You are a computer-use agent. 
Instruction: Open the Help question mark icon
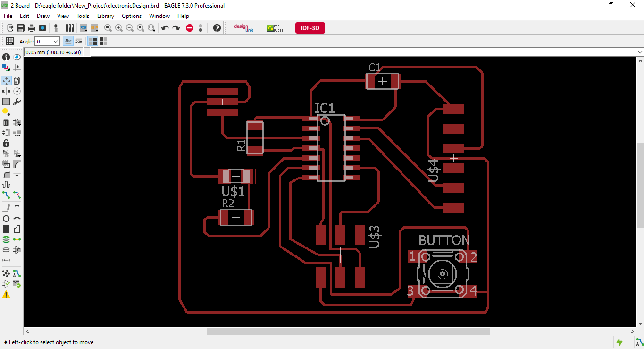pos(217,28)
